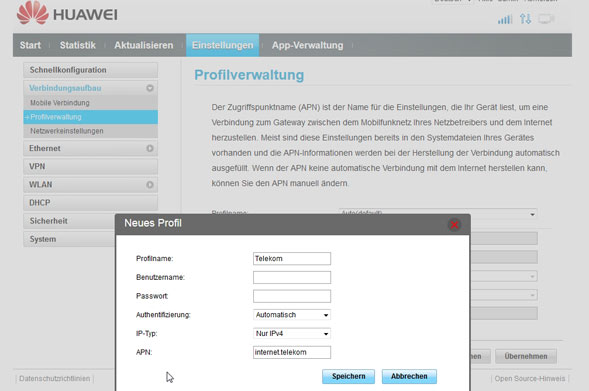Screen dimensions: 589x391
Task: Open Schnellkonfiguration in the sidebar
Action: click(x=91, y=70)
